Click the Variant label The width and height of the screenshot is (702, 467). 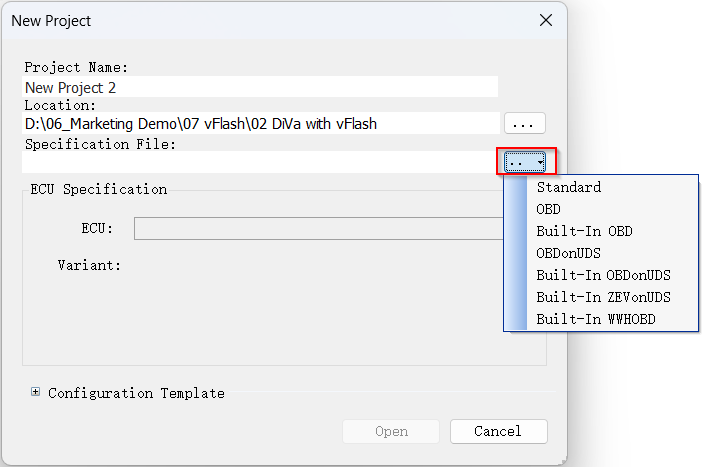coord(89,266)
